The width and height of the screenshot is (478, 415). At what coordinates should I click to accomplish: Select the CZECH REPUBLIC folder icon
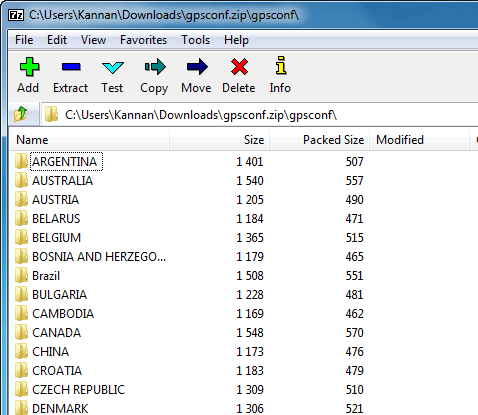pos(21,389)
